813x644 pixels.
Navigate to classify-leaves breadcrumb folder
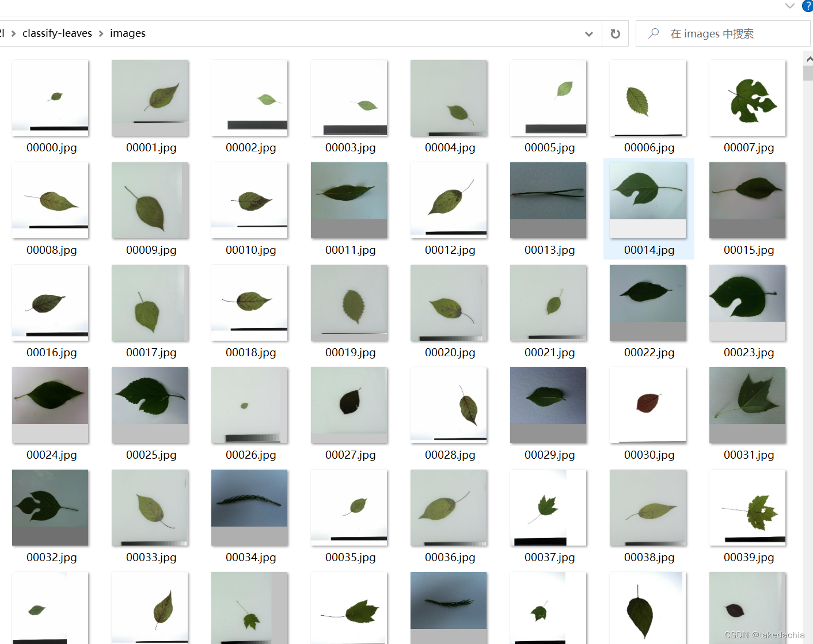[x=57, y=33]
